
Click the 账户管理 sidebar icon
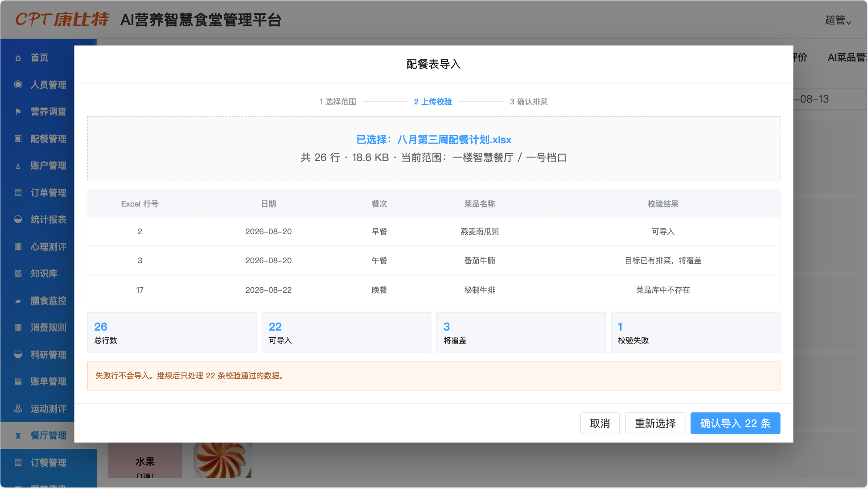18,166
